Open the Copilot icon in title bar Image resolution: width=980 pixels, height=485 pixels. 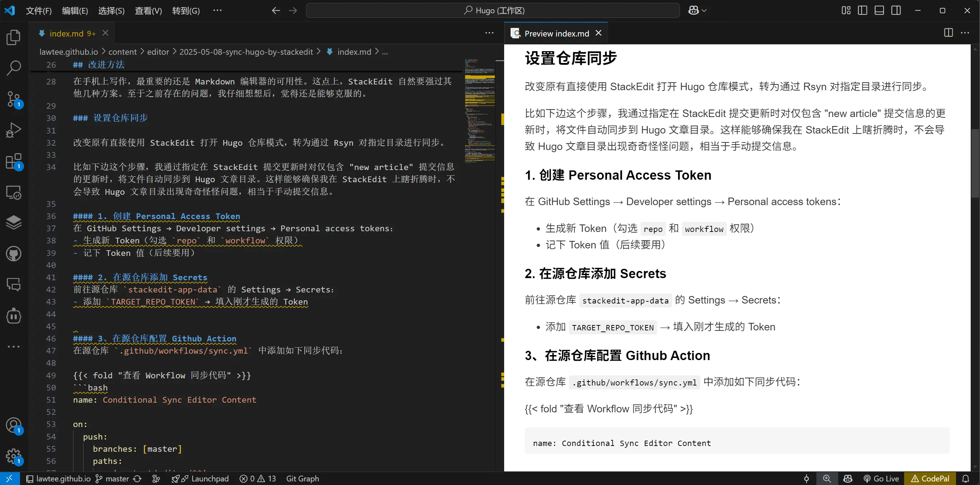[693, 11]
